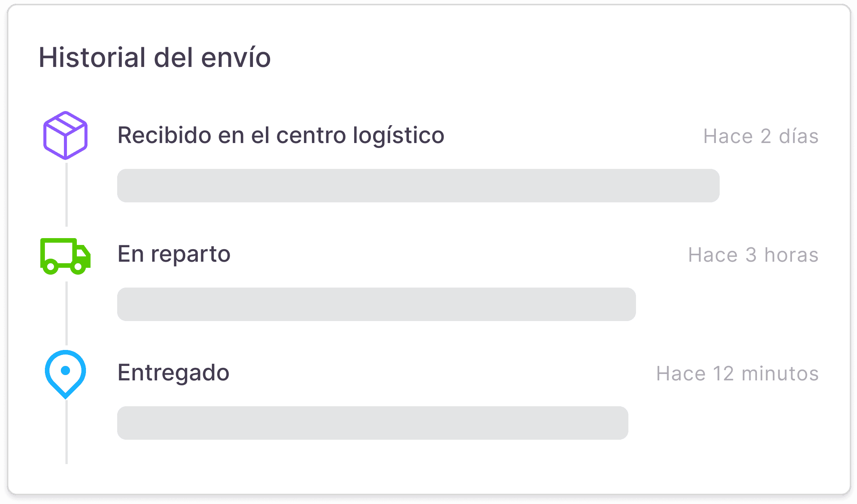The height and width of the screenshot is (504, 857).
Task: Collapse the 'Entregado' entry details
Action: [173, 373]
